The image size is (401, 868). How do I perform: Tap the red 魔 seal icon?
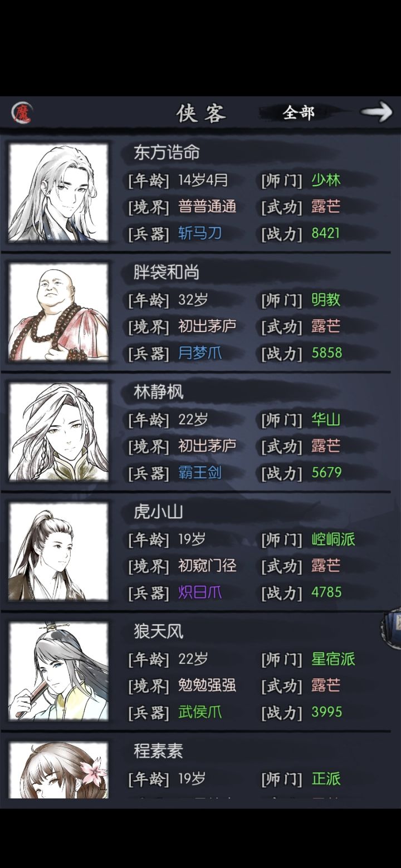(x=22, y=113)
